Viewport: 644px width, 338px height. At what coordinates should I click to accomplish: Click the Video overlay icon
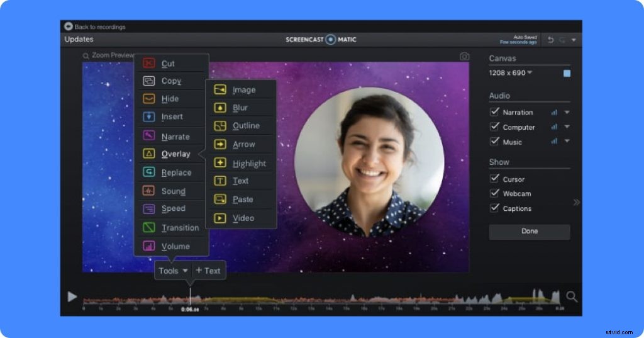click(220, 218)
